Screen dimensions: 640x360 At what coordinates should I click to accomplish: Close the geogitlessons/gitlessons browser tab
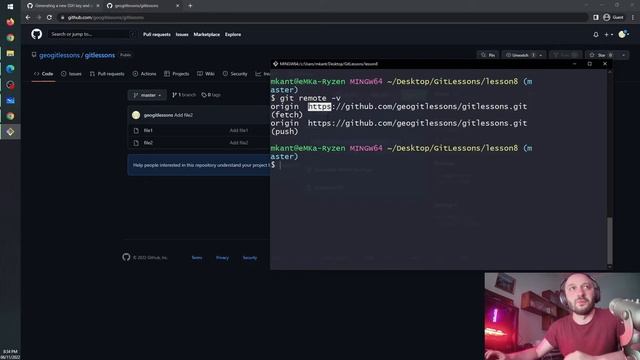point(178,6)
